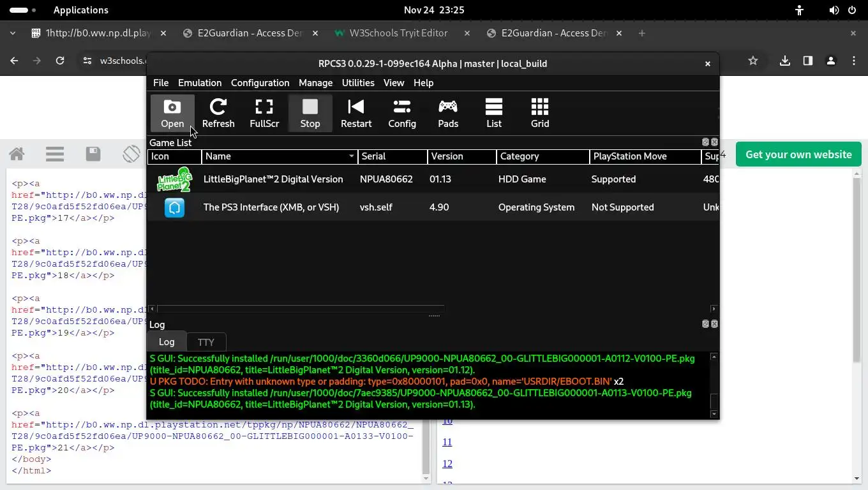Click the NPUA80662 serial cell

(x=386, y=179)
